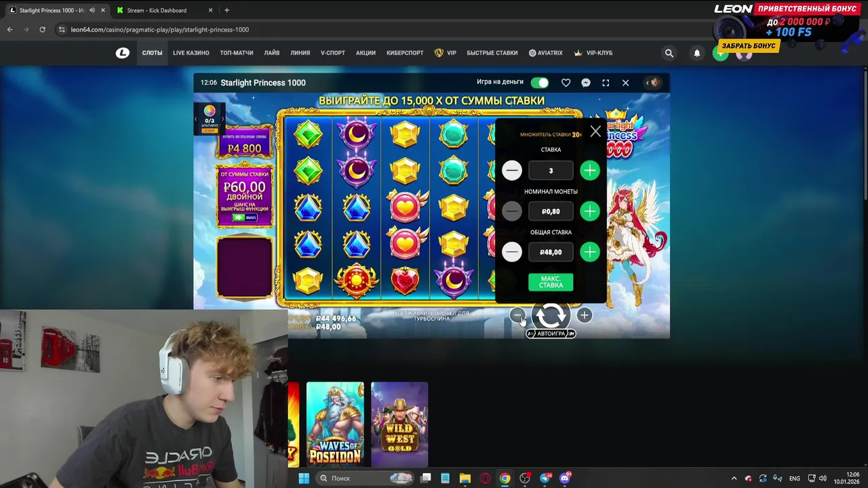Toggle the double chance 'ВЫКЛ' switch
The width and height of the screenshot is (868, 488).
[x=245, y=218]
